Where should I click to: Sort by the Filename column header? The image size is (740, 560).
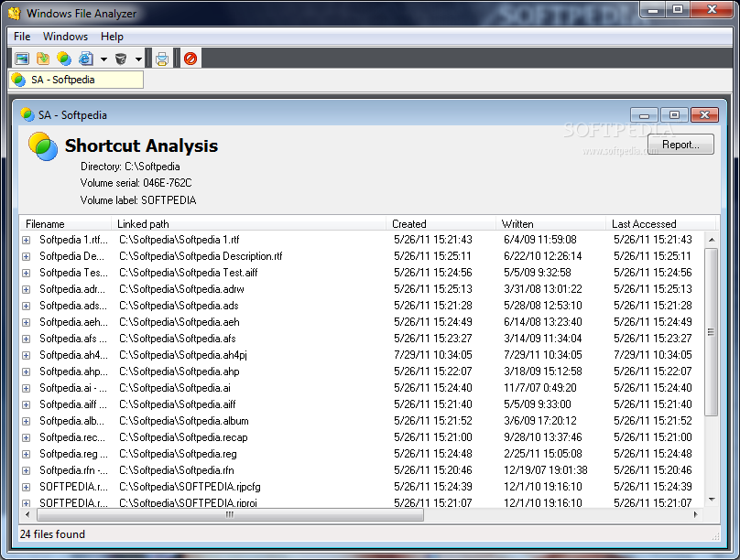(x=65, y=224)
